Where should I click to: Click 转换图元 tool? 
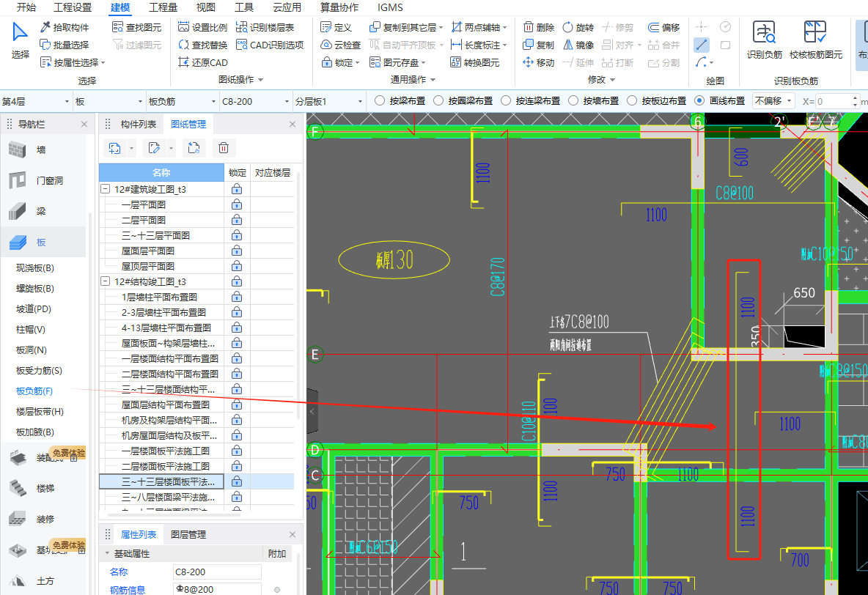click(475, 62)
